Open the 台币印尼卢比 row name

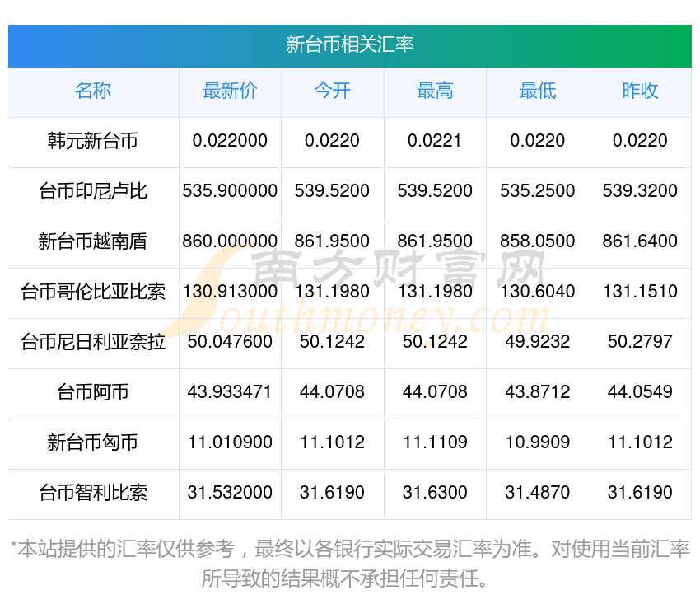[x=93, y=191]
